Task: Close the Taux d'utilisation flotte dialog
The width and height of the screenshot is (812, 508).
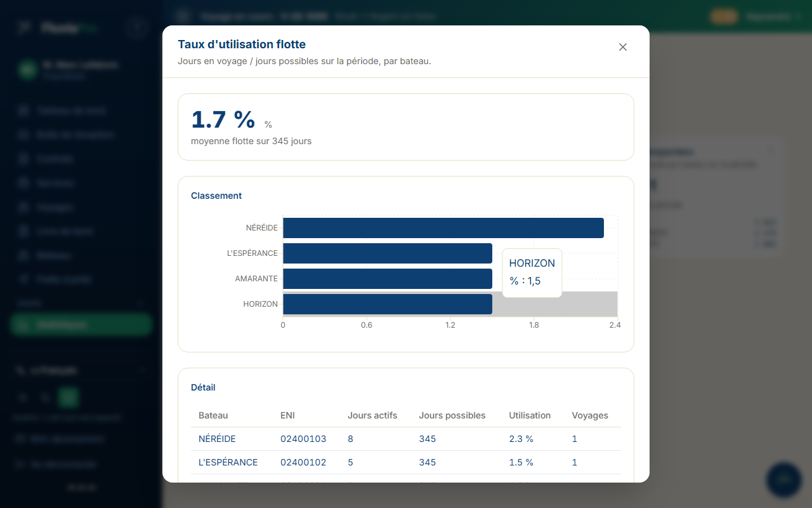Action: (623, 47)
